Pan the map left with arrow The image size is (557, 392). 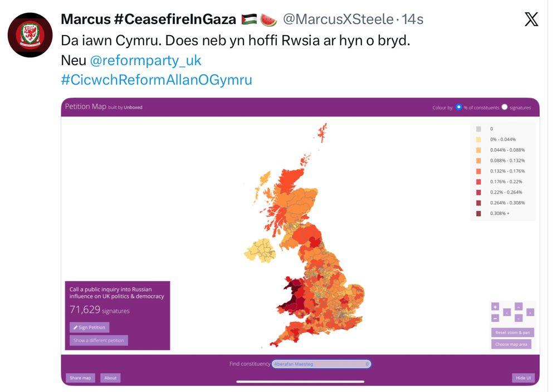pos(507,312)
